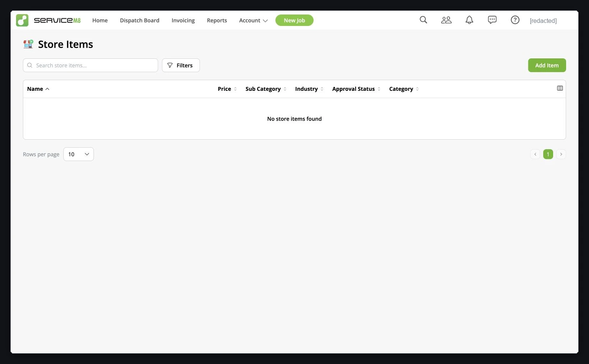589x364 pixels.
Task: Open the Rows per page dropdown
Action: pos(79,154)
